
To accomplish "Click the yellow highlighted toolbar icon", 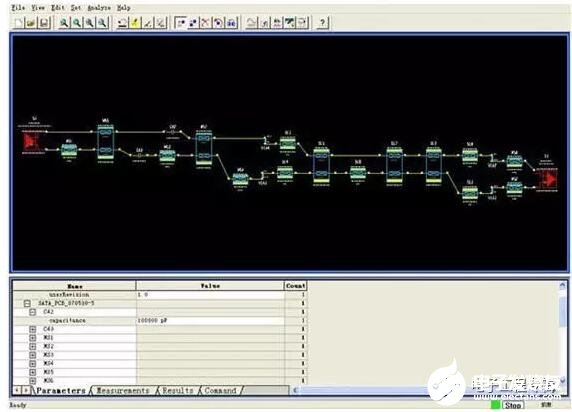I will point(135,23).
